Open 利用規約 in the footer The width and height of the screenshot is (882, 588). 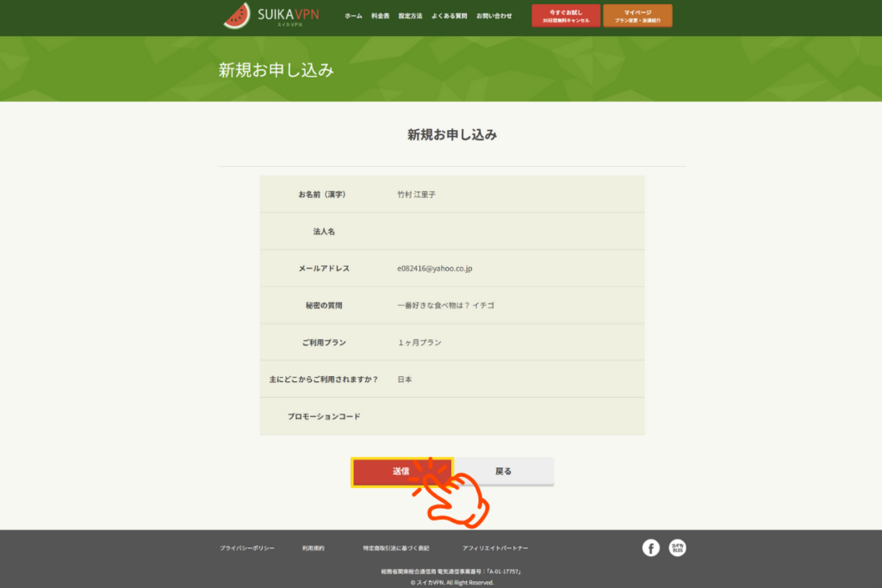click(313, 548)
